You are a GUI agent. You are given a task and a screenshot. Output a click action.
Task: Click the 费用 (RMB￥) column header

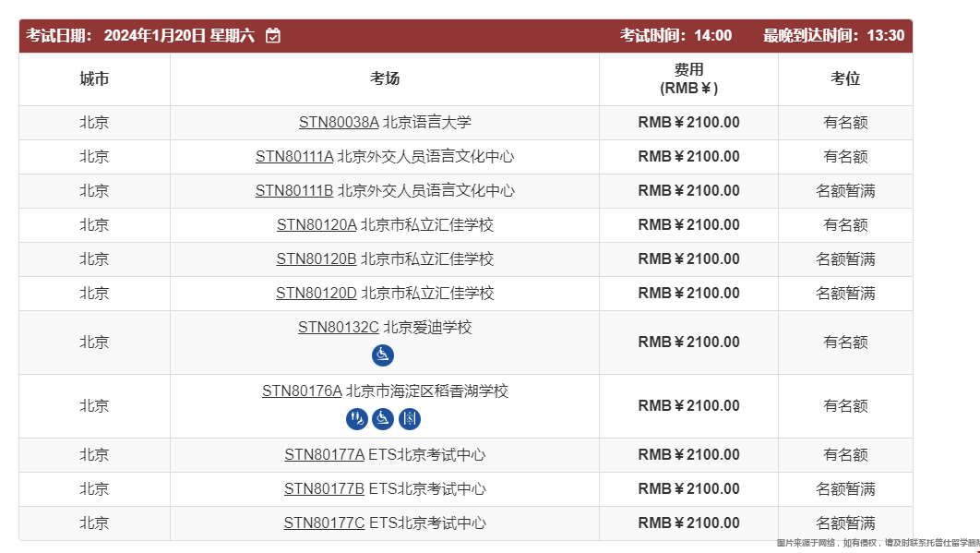coord(687,79)
